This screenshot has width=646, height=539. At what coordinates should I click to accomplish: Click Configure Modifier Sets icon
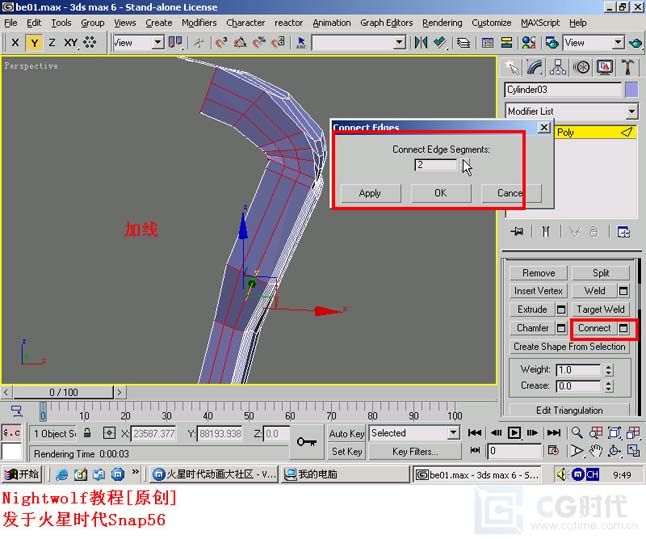click(623, 232)
